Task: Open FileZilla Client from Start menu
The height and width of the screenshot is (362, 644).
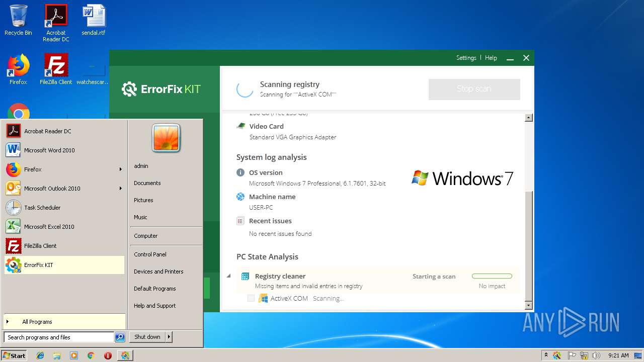Action: pos(64,246)
